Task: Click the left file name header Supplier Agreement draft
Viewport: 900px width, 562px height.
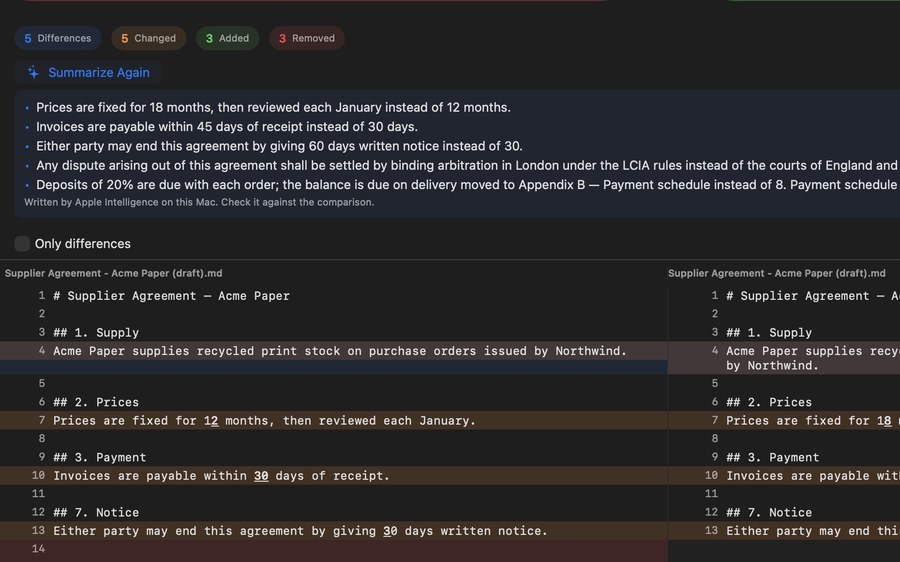Action: [x=114, y=273]
